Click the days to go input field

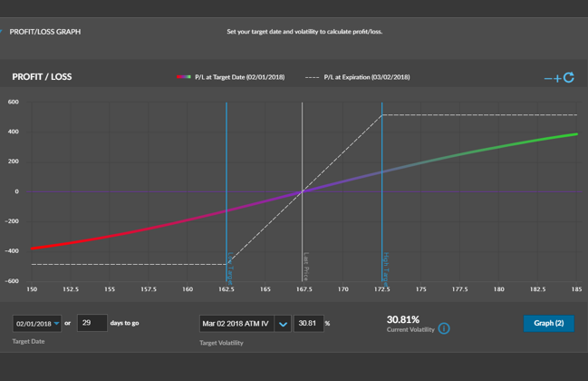tap(92, 323)
